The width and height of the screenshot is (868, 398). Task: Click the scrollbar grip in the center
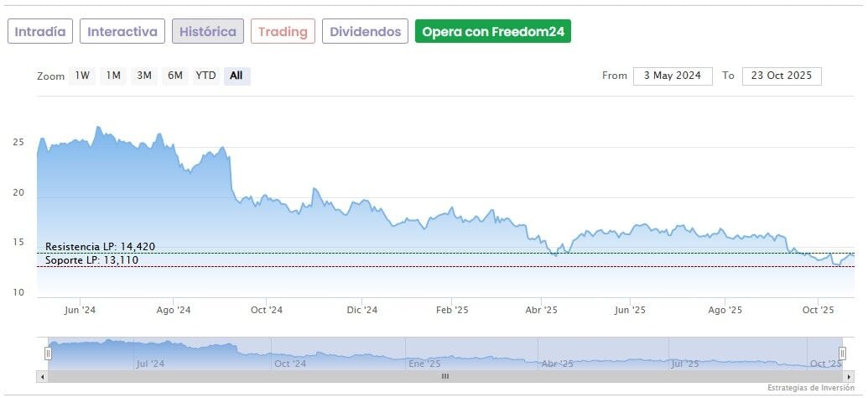click(x=445, y=377)
